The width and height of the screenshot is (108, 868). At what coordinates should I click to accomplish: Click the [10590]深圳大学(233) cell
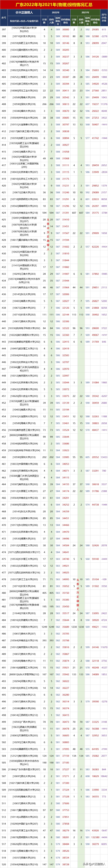24,457
